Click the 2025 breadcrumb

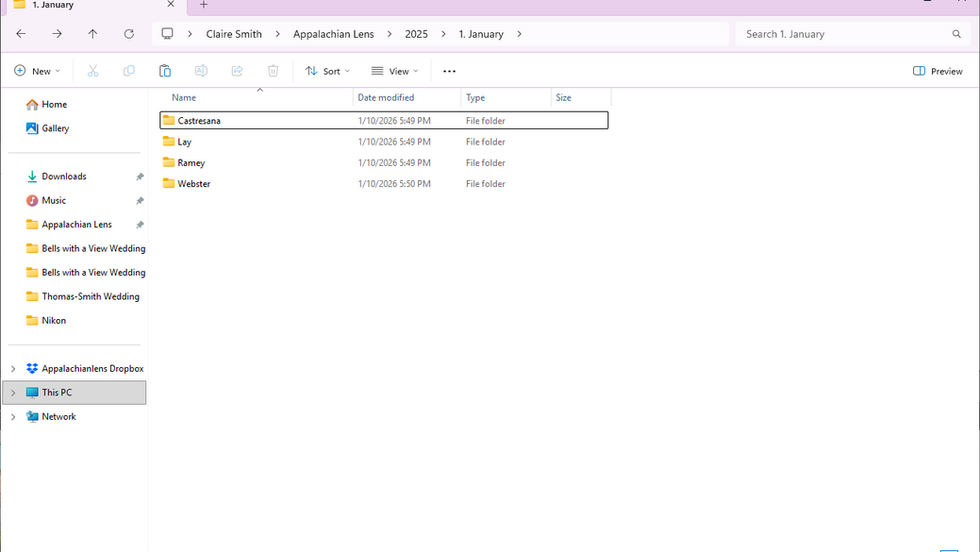click(416, 34)
